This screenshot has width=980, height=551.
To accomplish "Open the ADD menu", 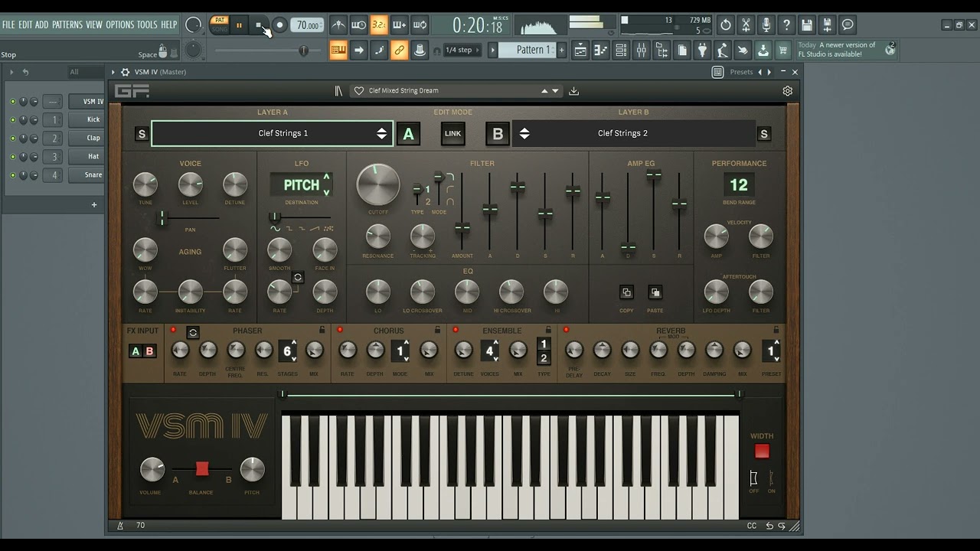I will pyautogui.click(x=41, y=24).
